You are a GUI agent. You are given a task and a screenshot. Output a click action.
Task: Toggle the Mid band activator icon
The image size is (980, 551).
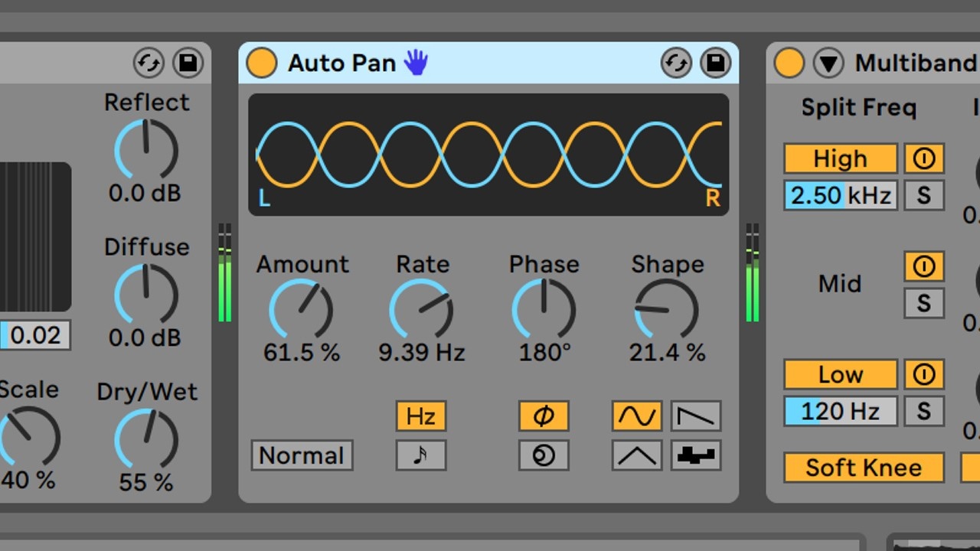pos(924,266)
